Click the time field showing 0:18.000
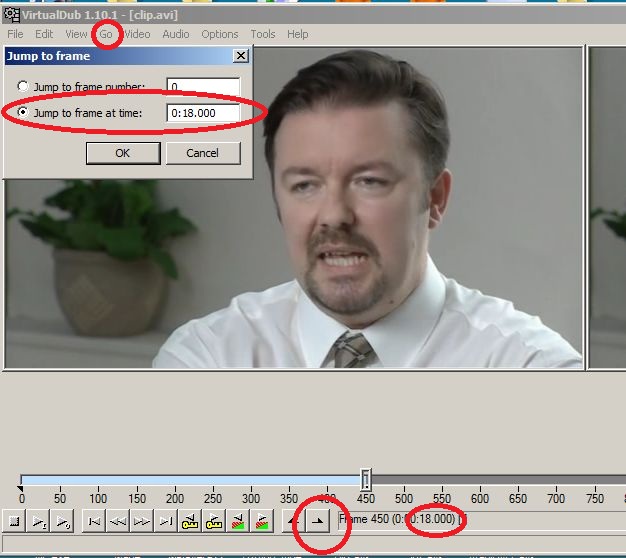 click(x=203, y=113)
